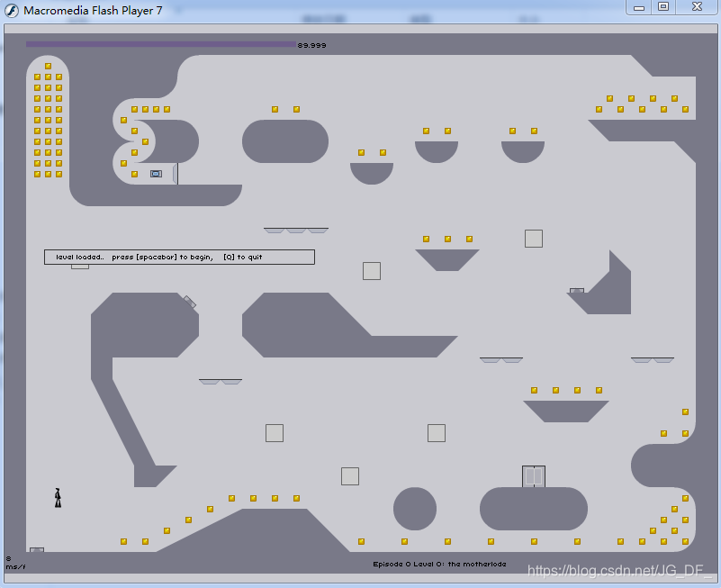Image resolution: width=721 pixels, height=588 pixels.
Task: Click the bounce block above the ramp hill
Action: click(275, 433)
